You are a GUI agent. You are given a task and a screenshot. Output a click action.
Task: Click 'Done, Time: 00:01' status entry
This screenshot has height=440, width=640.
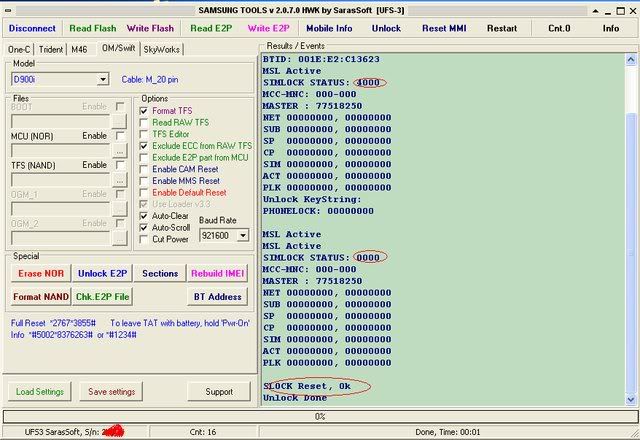point(447,432)
